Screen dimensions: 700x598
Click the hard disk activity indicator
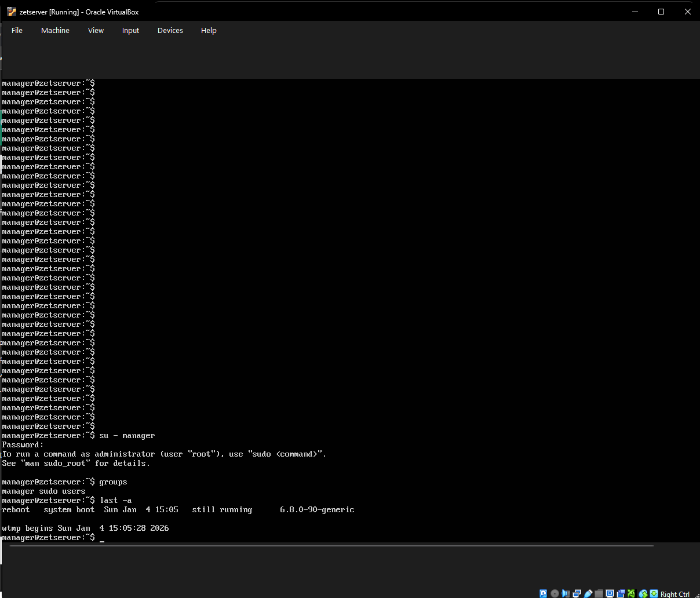tap(544, 593)
